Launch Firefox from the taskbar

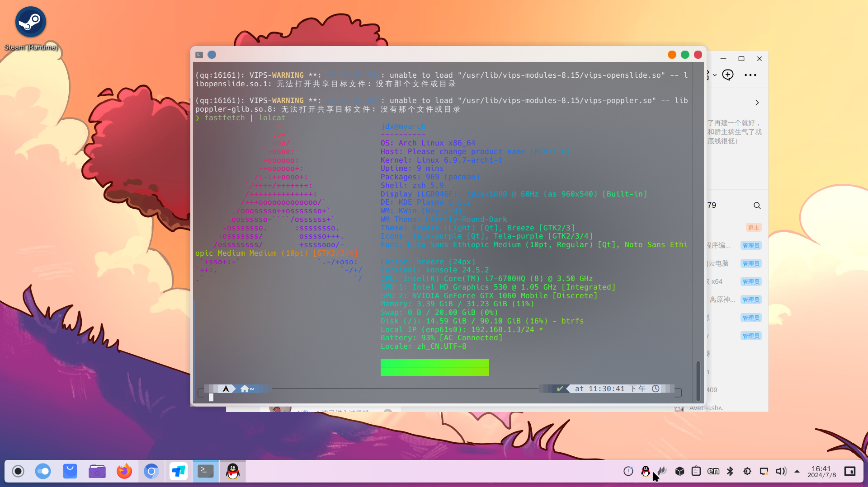pyautogui.click(x=124, y=471)
